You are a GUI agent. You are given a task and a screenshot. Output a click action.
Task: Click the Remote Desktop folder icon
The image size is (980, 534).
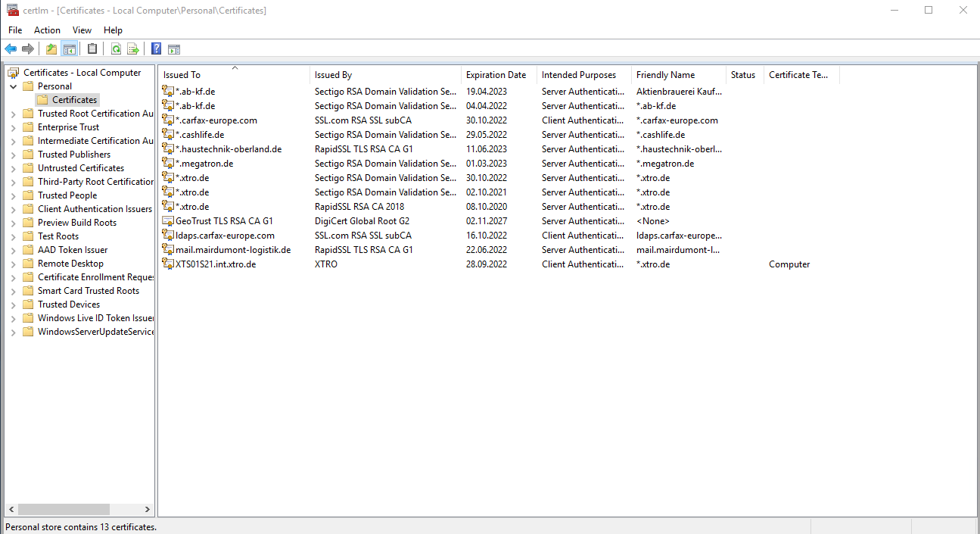28,264
